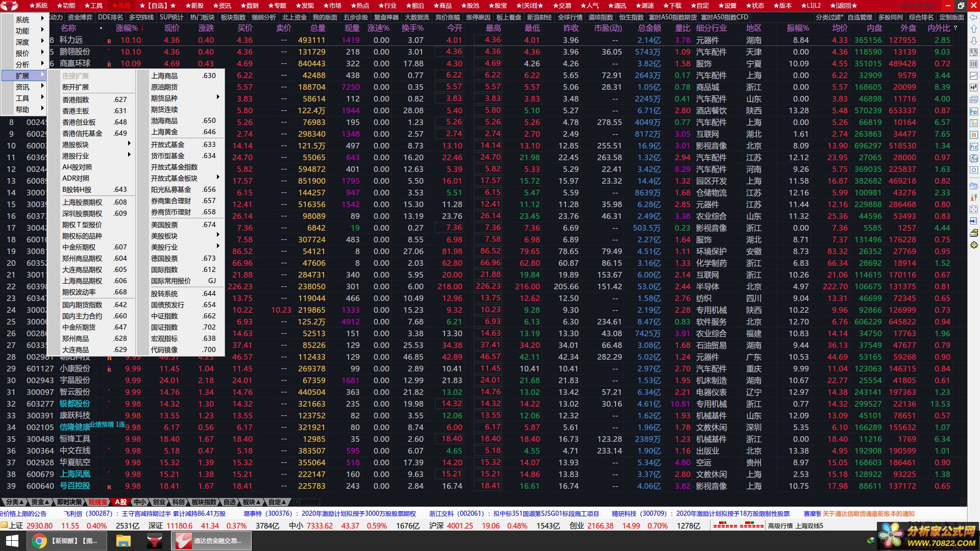Image resolution: width=980 pixels, height=551 pixels.
Task: Open the line chart icon in right sidebar
Action: coord(974,76)
